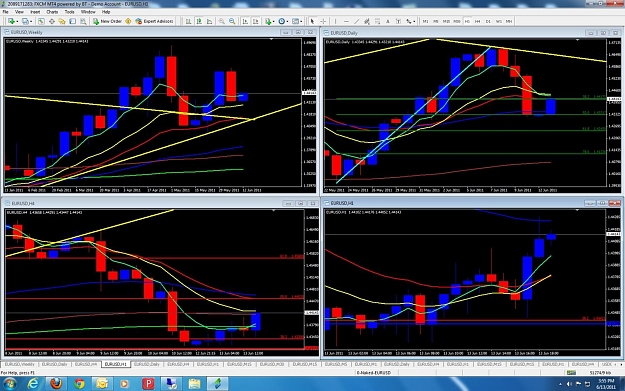Open the Window menu
The image size is (625, 391).
pos(88,12)
